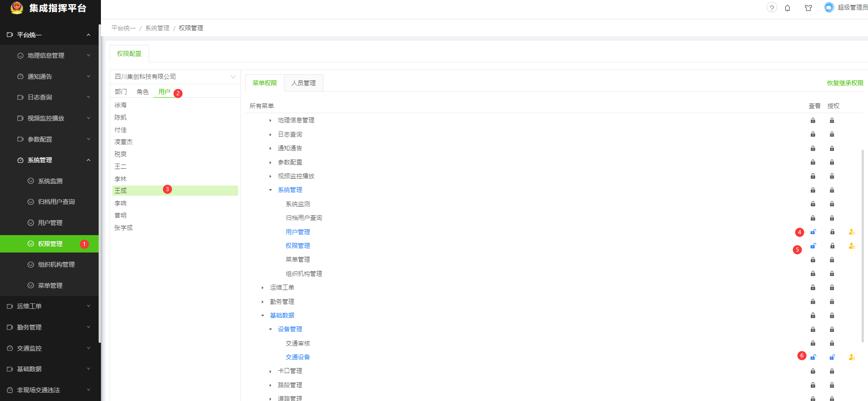Viewport: 868px width, 401px height.
Task: Switch to the 人员管理 tab
Action: pyautogui.click(x=304, y=83)
